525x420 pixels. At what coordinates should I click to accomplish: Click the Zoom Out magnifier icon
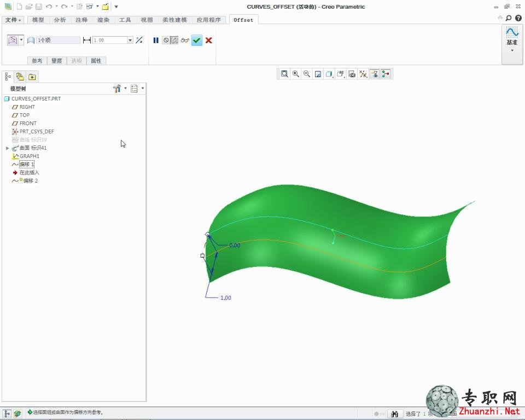307,74
